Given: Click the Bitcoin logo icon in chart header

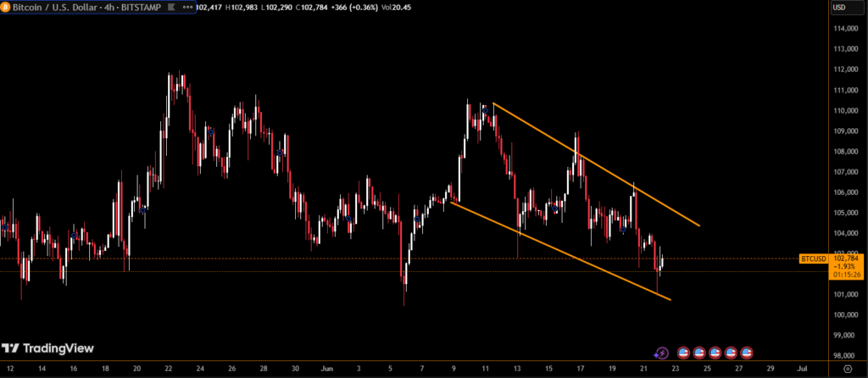Looking at the screenshot, I should coord(7,8).
